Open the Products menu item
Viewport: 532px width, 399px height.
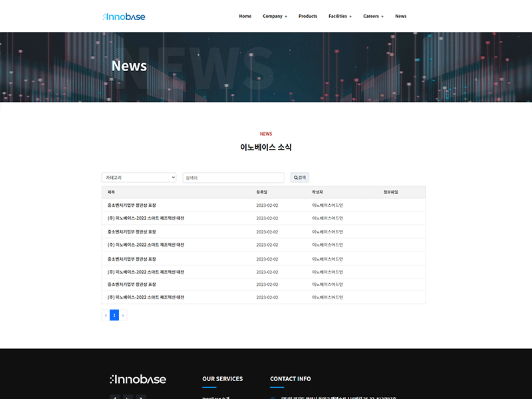(308, 16)
